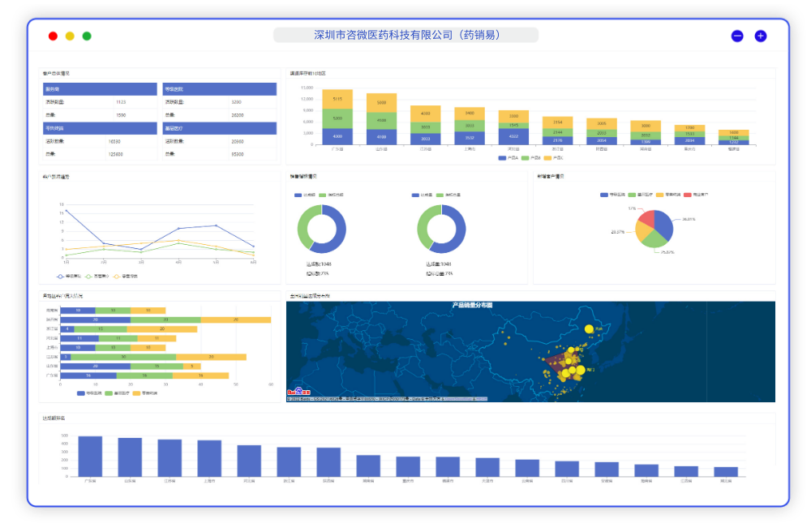Click the 广东省 bar in the bottom ranking chart
Screen dimensions: 811x532
point(90,456)
